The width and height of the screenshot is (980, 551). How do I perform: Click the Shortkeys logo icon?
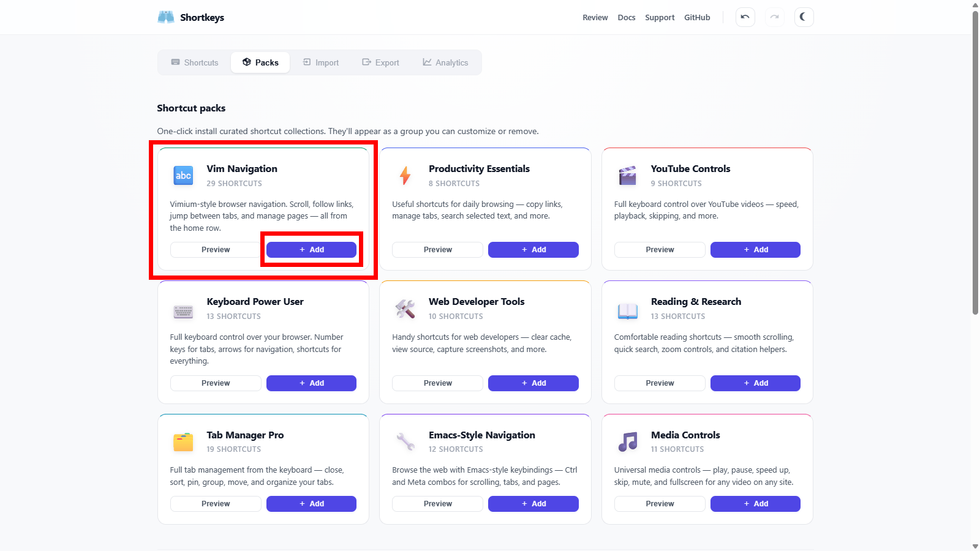click(x=166, y=17)
